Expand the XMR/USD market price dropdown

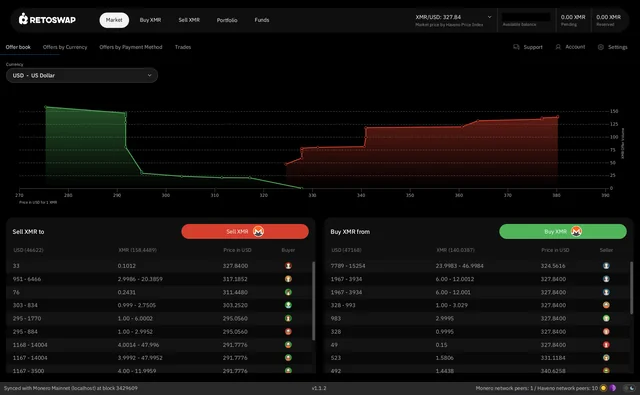(489, 17)
